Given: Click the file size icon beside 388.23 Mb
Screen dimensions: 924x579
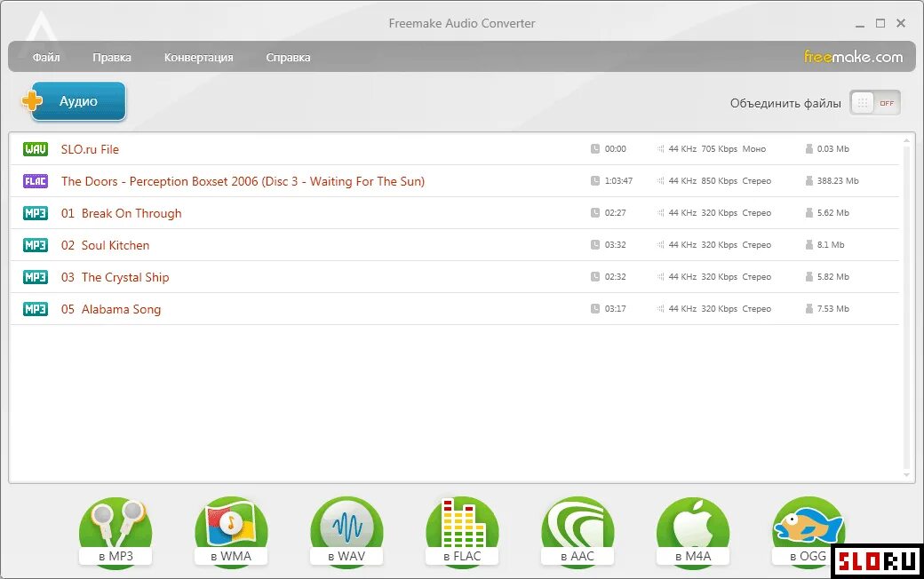Looking at the screenshot, I should tap(809, 181).
